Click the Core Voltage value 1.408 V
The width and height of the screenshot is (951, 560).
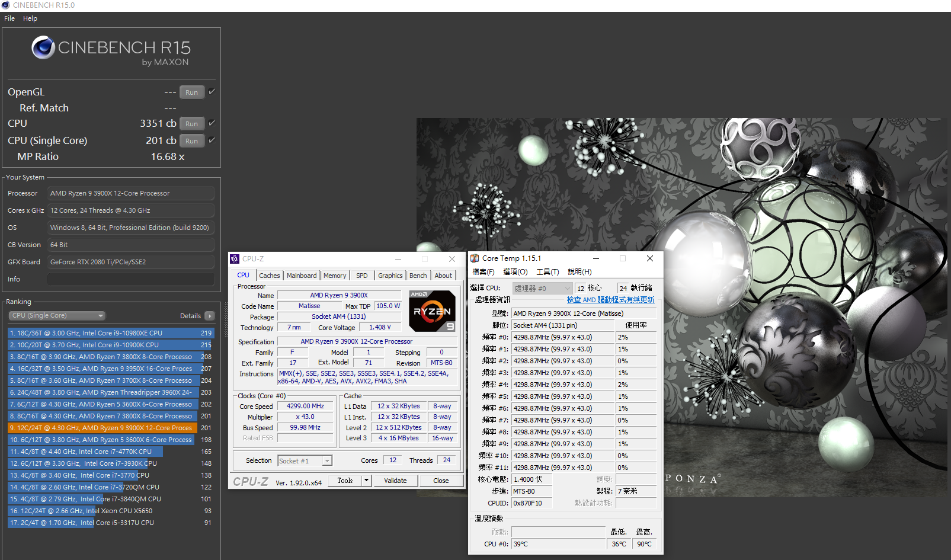coord(380,328)
